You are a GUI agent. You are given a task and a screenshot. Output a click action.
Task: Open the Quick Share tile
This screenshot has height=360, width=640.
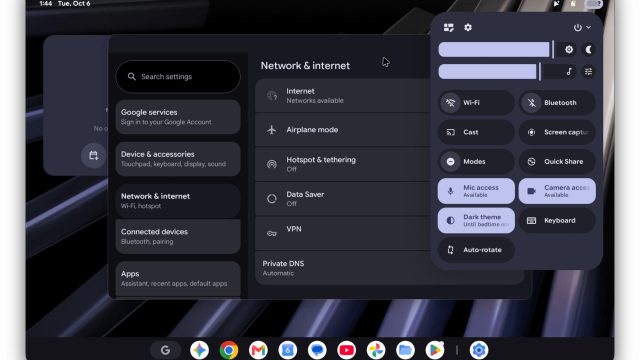click(x=557, y=162)
